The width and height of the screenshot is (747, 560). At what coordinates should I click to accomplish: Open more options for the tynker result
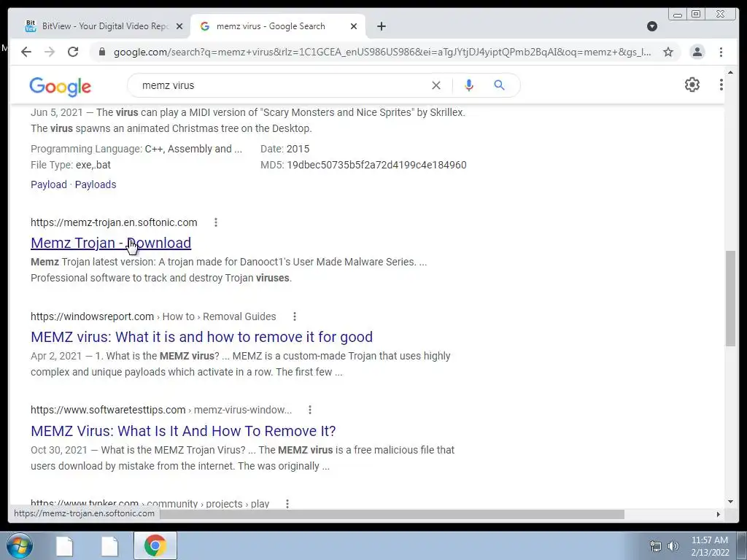(x=287, y=503)
